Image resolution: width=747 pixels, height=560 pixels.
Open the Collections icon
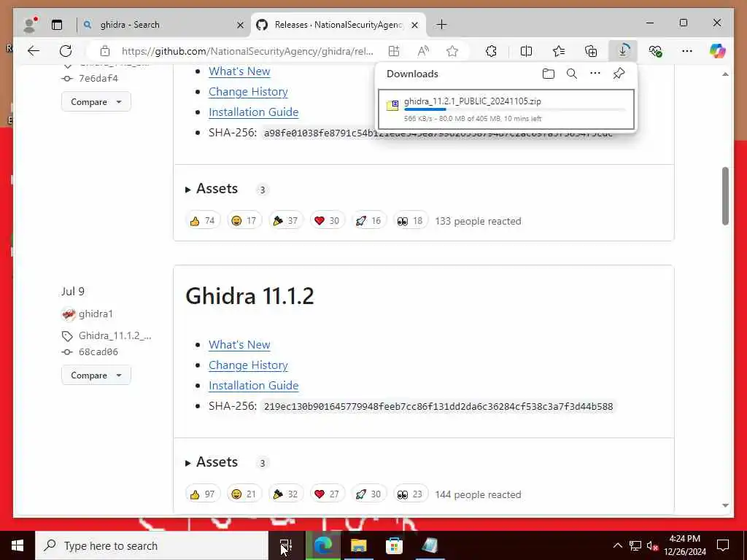(x=591, y=51)
